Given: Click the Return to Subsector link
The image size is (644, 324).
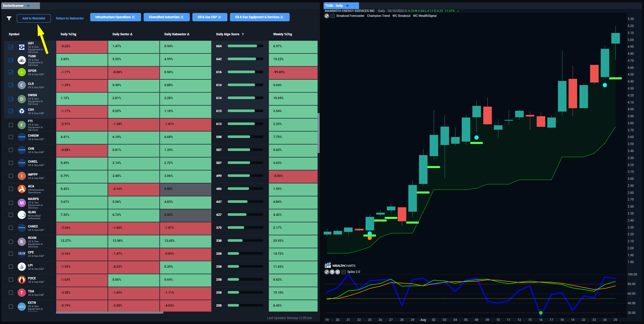Looking at the screenshot, I should click(x=70, y=18).
